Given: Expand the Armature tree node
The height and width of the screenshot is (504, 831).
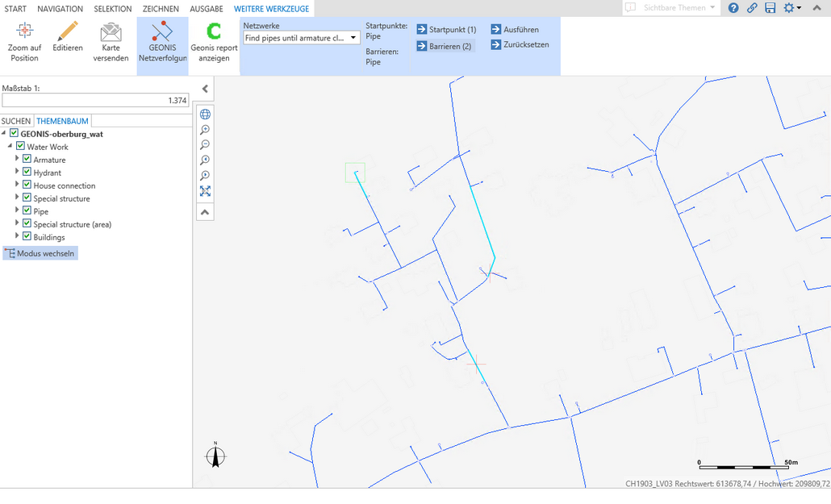Looking at the screenshot, I should coord(17,160).
